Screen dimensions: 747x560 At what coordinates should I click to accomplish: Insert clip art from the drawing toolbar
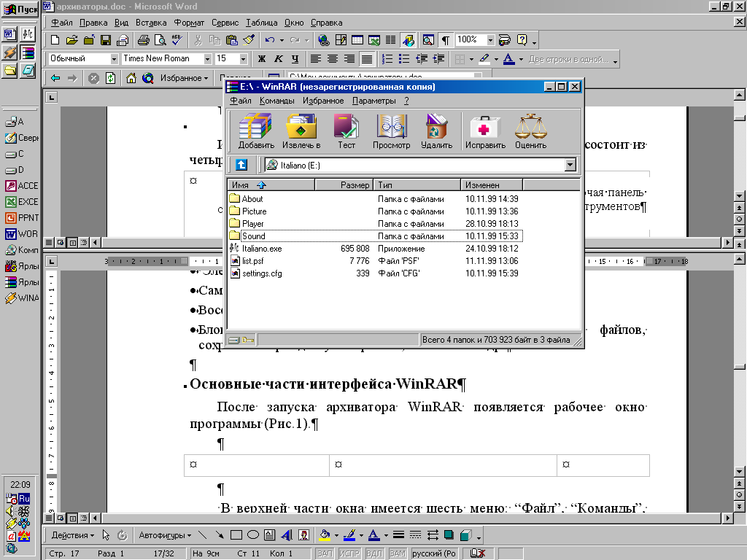(x=303, y=535)
